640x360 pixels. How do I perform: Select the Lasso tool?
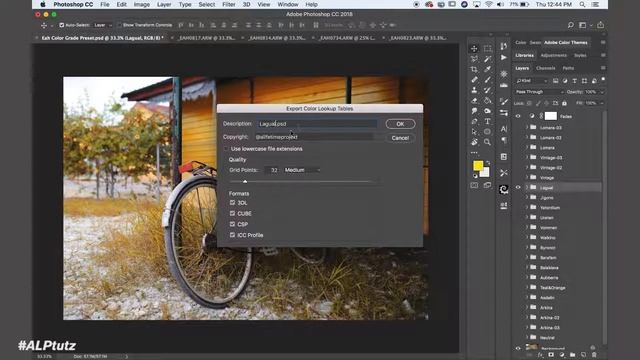[x=474, y=59]
